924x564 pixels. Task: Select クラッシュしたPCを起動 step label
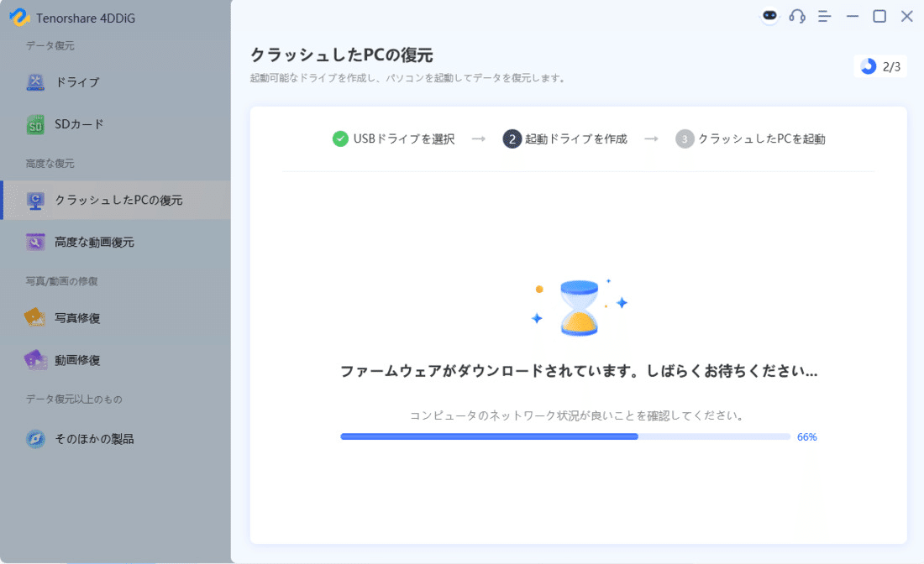coord(761,139)
